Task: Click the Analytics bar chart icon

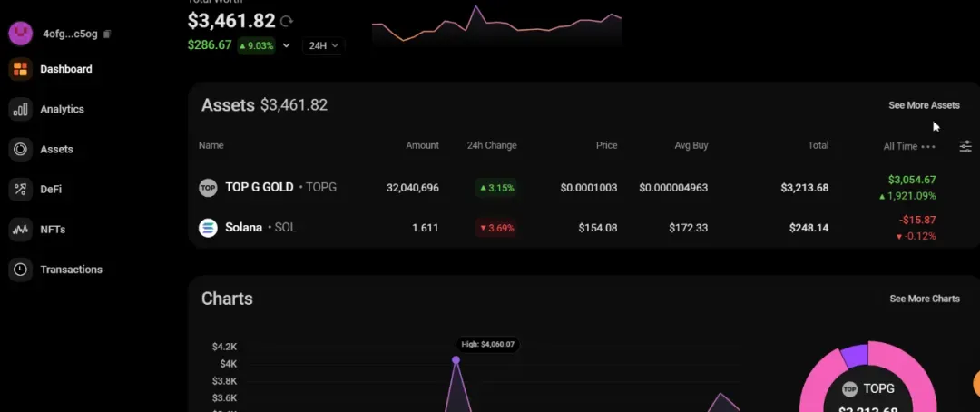Action: pos(21,109)
